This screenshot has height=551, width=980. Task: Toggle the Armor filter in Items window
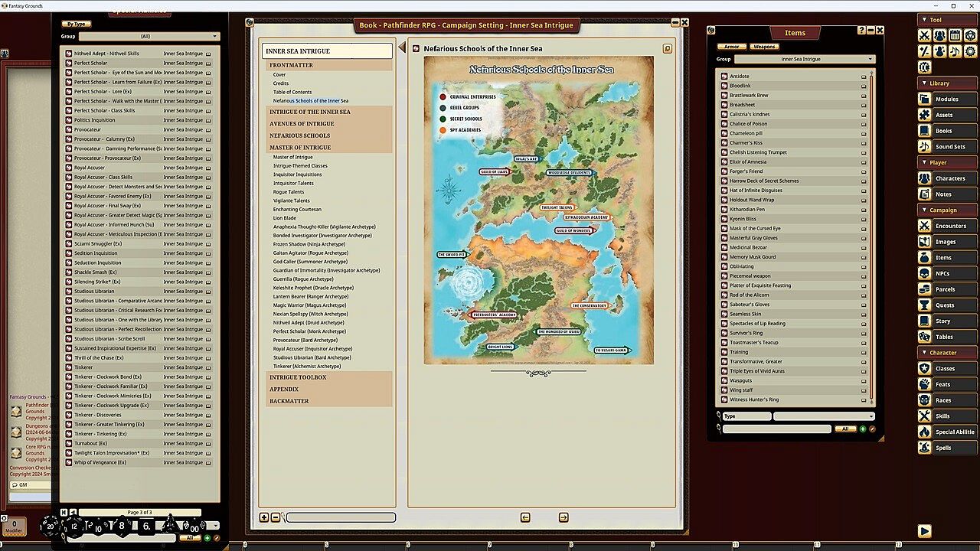[732, 47]
